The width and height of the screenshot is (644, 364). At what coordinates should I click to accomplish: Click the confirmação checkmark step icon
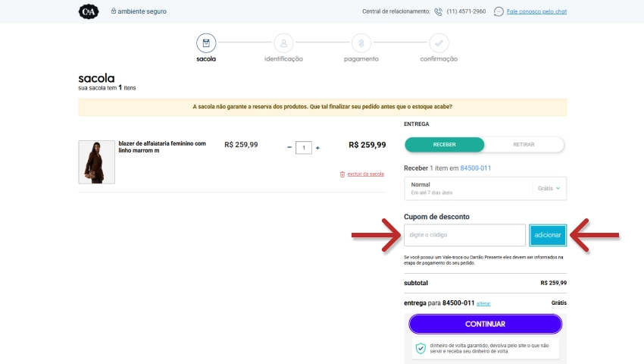coord(439,42)
